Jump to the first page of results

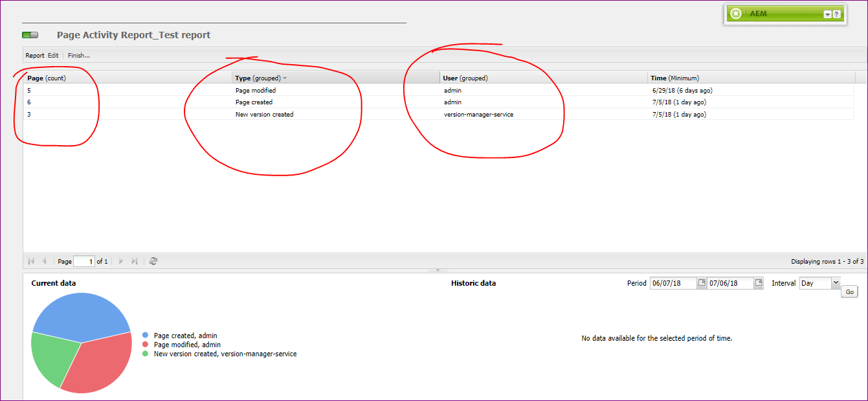[31, 261]
